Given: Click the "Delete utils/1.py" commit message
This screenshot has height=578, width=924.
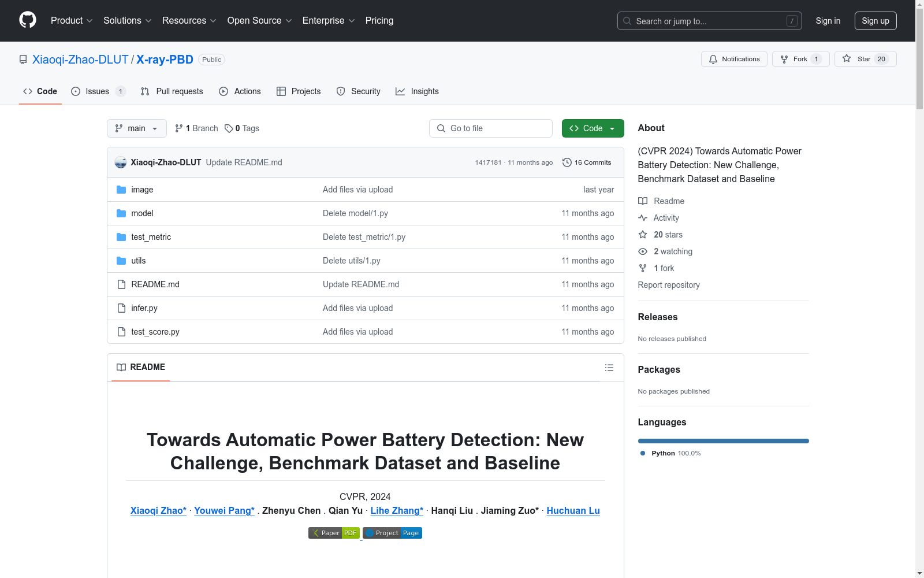Looking at the screenshot, I should pos(352,261).
